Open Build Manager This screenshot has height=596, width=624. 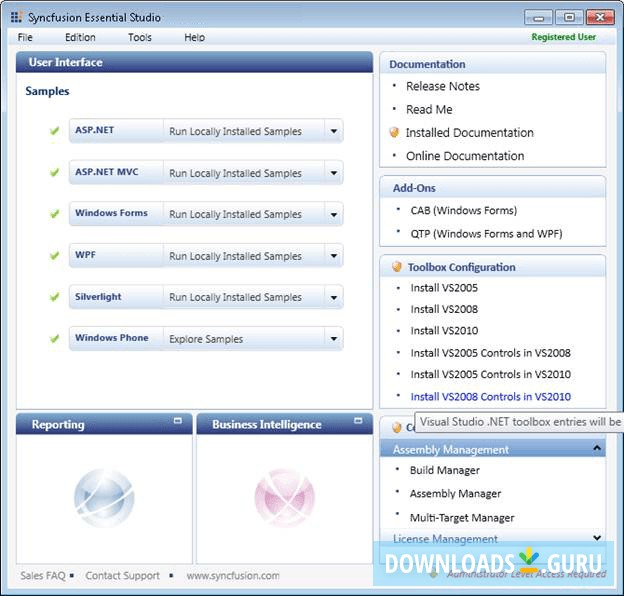click(445, 470)
